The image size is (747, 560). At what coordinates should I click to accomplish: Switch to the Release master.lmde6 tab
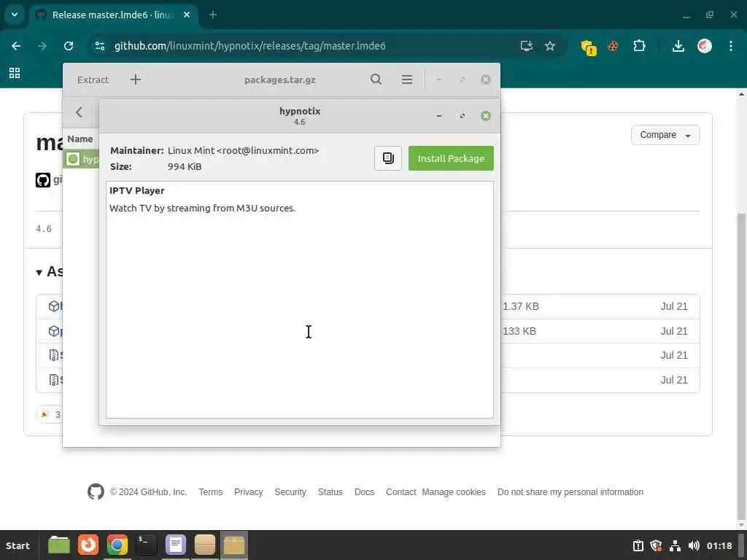(x=112, y=15)
